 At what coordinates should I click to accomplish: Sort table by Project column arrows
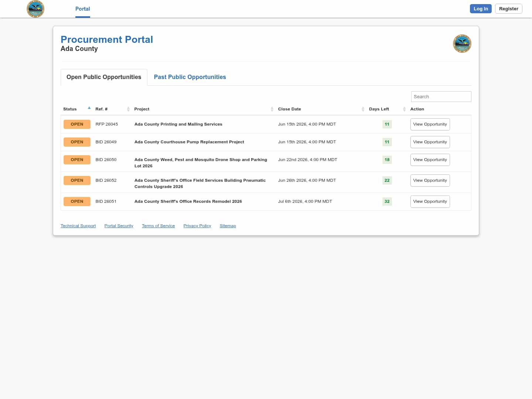click(x=272, y=109)
